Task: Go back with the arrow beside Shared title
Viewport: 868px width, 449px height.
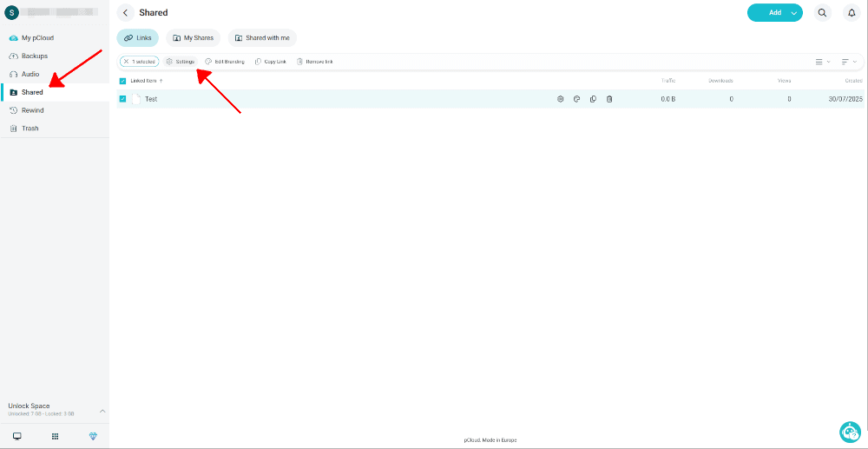Action: [126, 13]
